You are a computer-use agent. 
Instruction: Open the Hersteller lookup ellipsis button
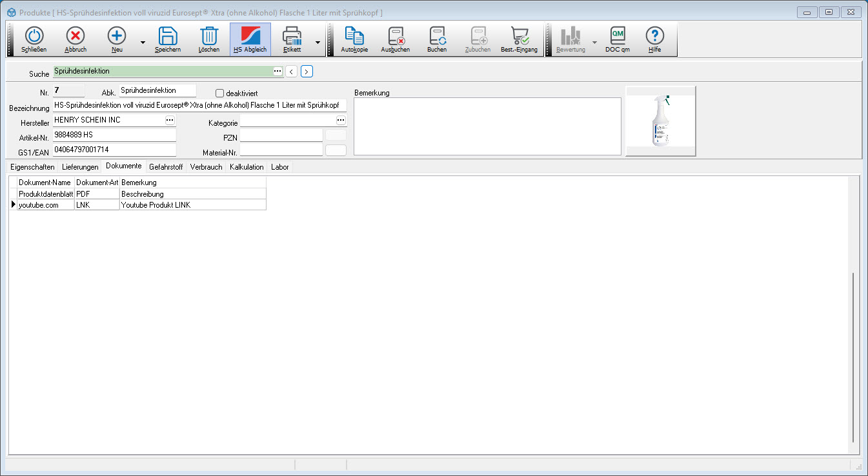170,120
